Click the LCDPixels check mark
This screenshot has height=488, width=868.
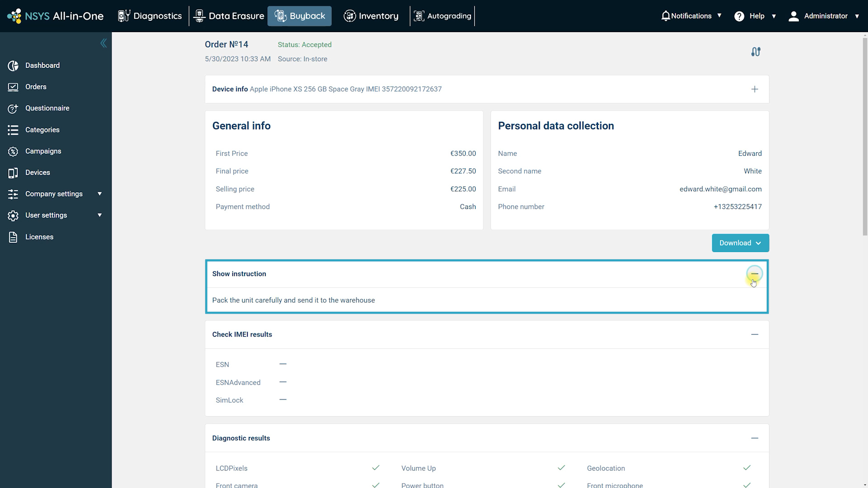click(x=376, y=468)
